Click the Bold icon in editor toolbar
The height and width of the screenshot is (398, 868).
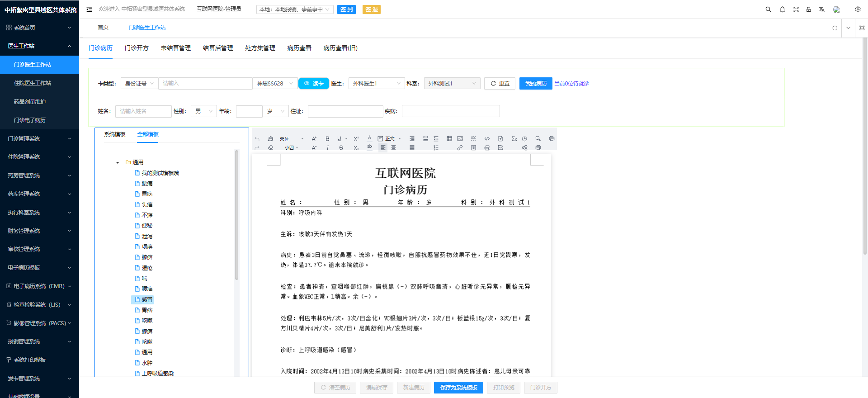point(327,139)
